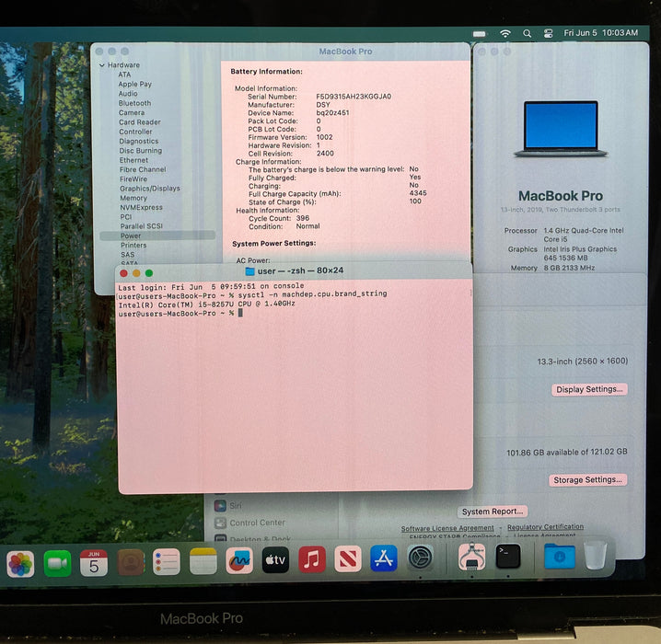Click the Terminal window title text
Image resolution: width=661 pixels, height=644 pixels.
coord(300,270)
